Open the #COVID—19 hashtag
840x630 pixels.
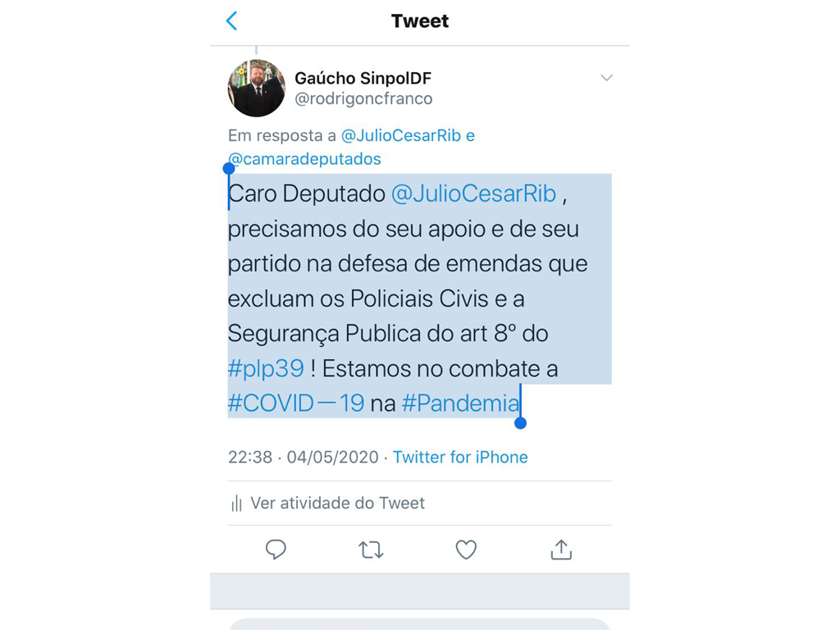296,403
